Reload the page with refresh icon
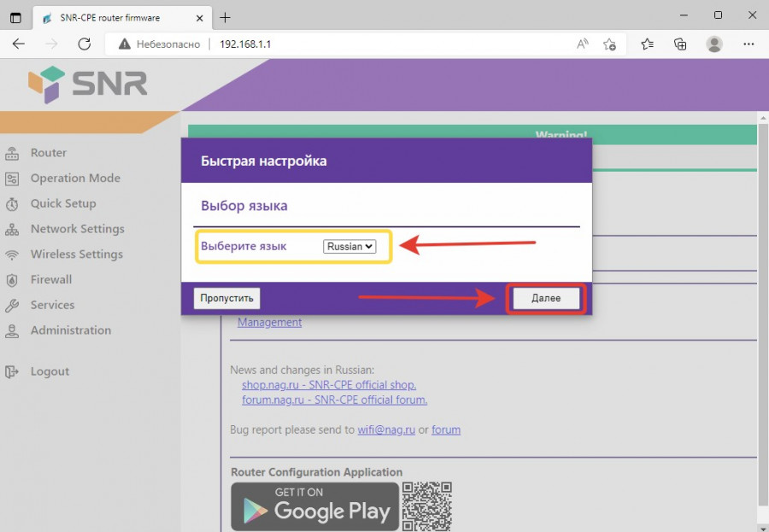 [x=84, y=44]
